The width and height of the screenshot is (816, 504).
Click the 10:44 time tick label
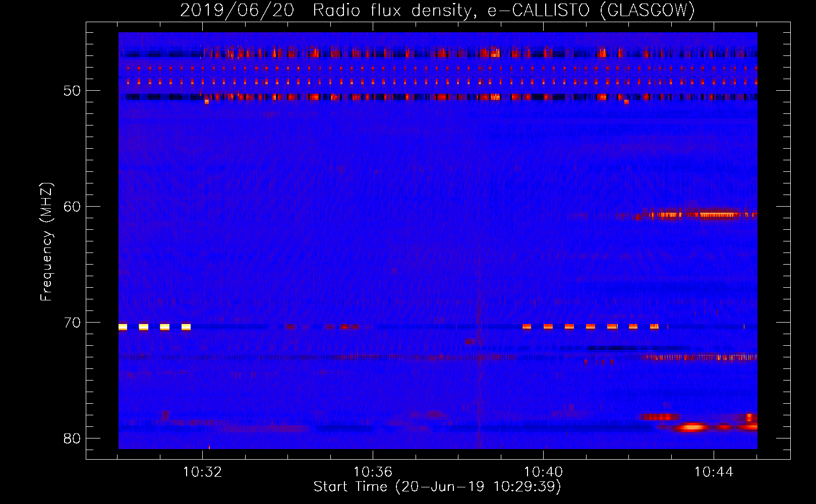point(714,472)
